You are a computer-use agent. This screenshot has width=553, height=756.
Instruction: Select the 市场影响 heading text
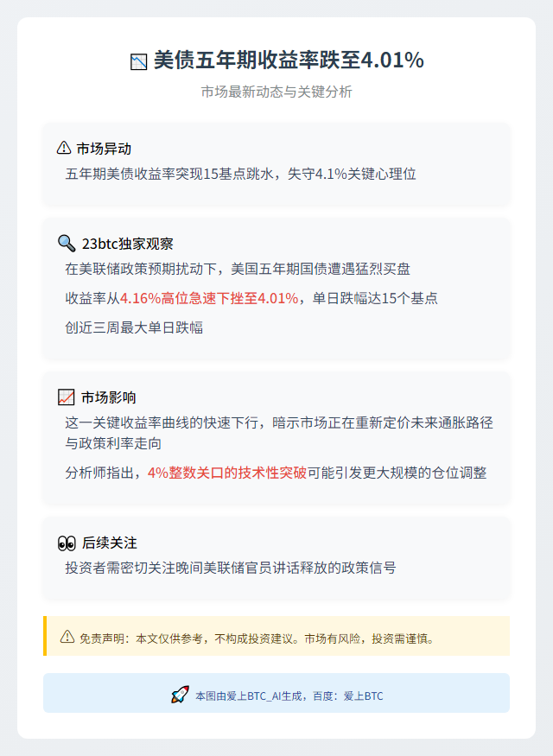coord(109,397)
